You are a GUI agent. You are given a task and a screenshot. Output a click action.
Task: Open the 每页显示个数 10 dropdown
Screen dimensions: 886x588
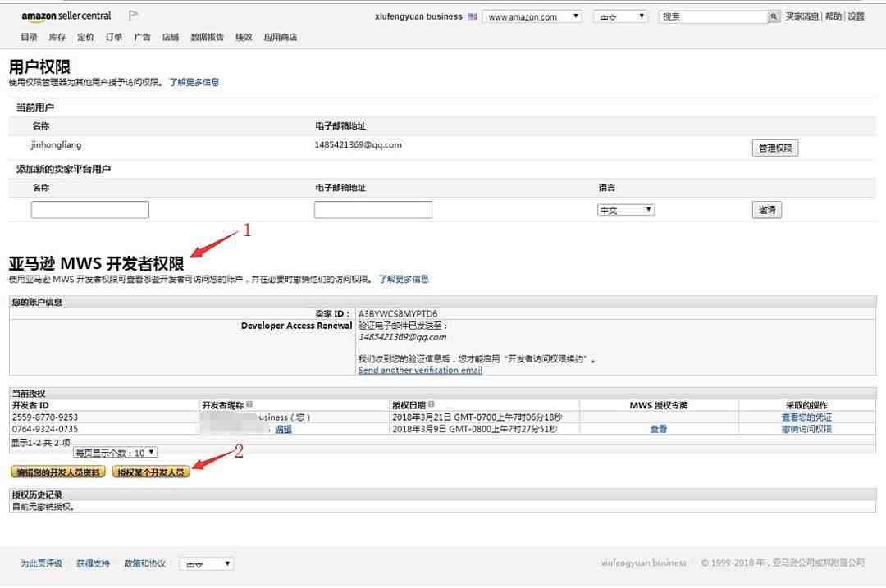(x=115, y=453)
